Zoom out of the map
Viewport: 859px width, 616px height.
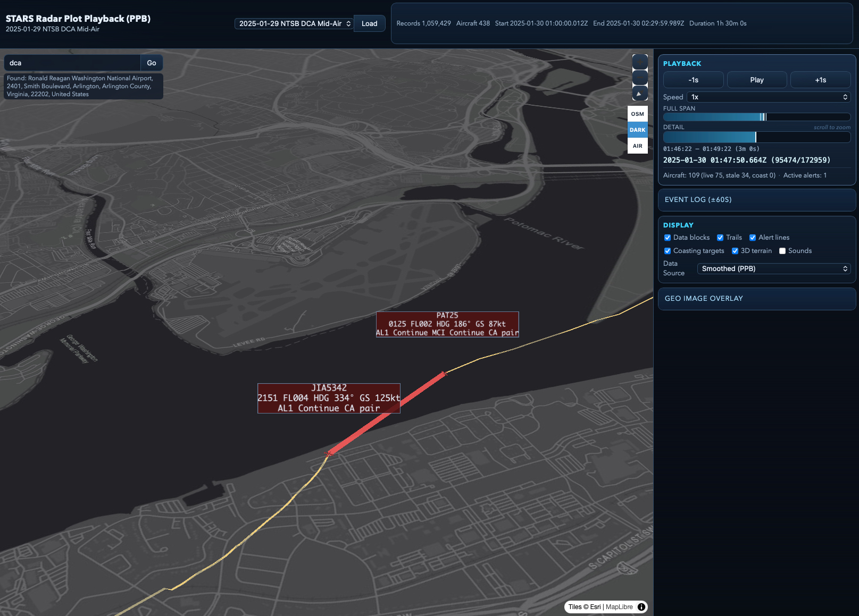pos(640,78)
